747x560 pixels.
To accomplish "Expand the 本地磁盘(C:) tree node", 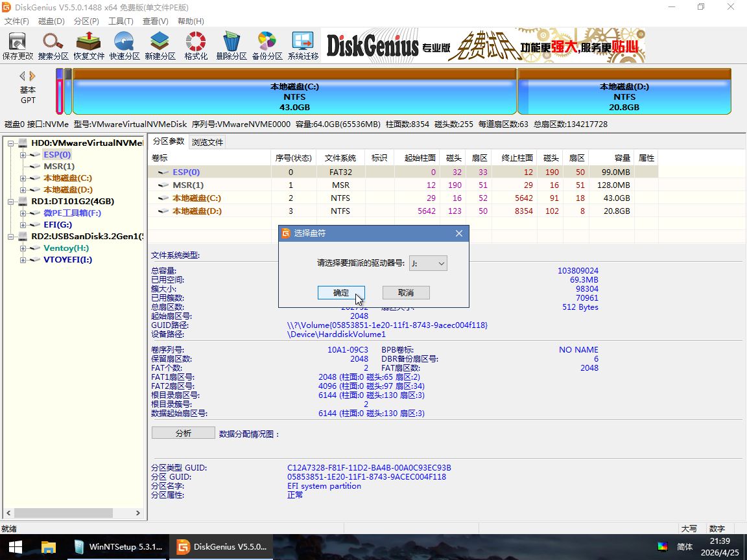I will 23,178.
